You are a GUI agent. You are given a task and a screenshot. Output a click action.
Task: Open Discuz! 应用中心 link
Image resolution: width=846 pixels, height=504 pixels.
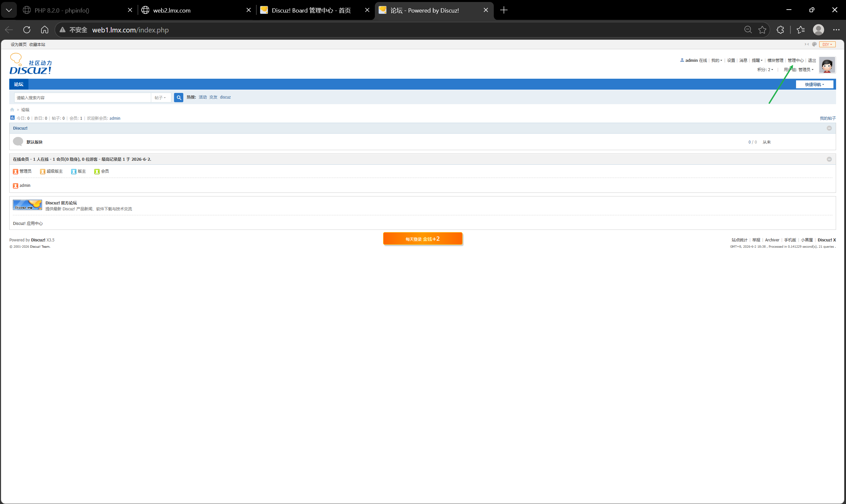(28, 224)
